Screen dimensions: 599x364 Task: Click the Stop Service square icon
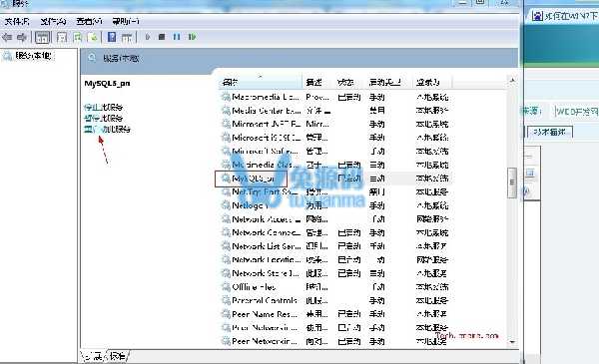click(x=162, y=37)
